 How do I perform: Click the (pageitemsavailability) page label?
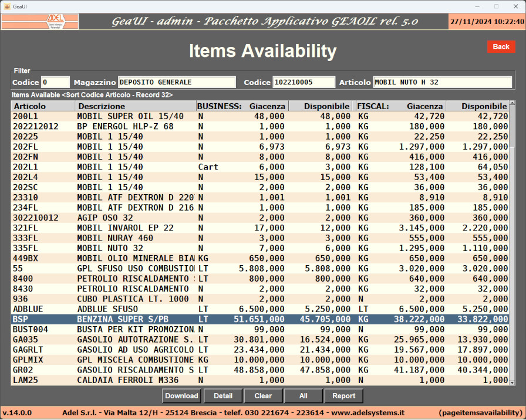480,412
